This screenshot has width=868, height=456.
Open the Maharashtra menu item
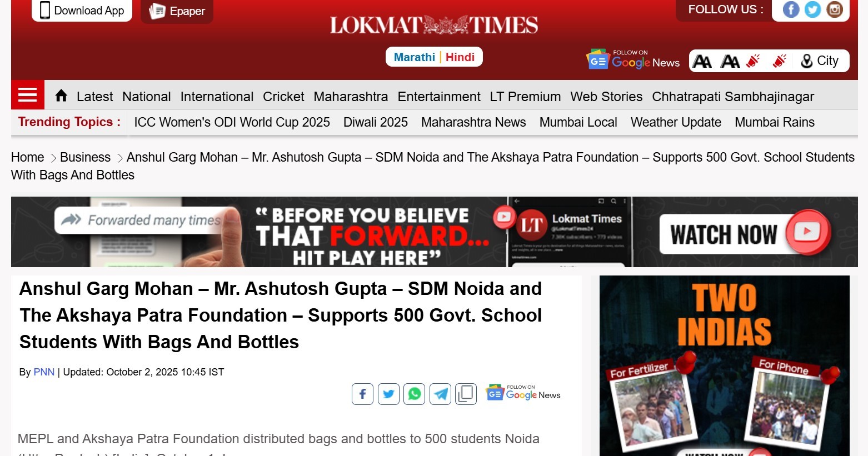[x=351, y=97]
